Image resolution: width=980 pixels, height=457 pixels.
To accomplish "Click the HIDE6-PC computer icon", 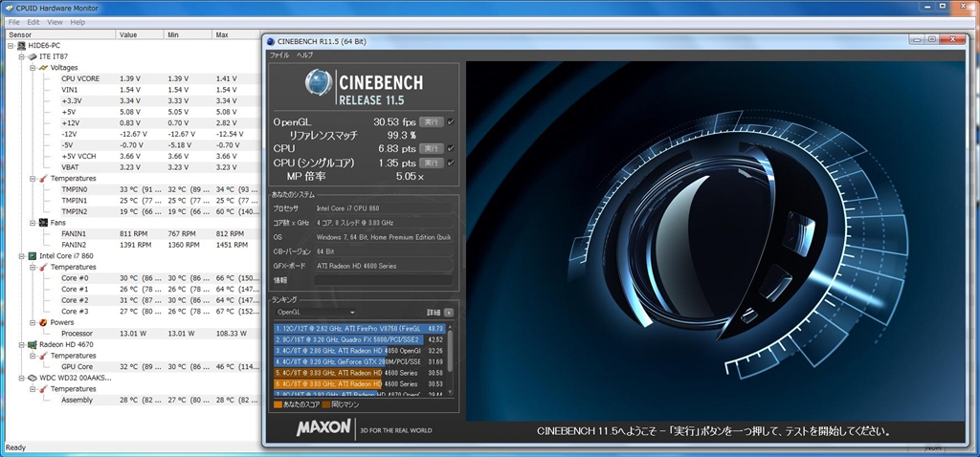I will [x=20, y=46].
